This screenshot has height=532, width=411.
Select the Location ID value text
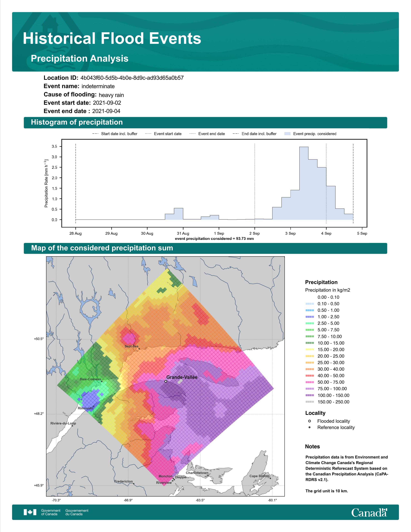(132, 78)
